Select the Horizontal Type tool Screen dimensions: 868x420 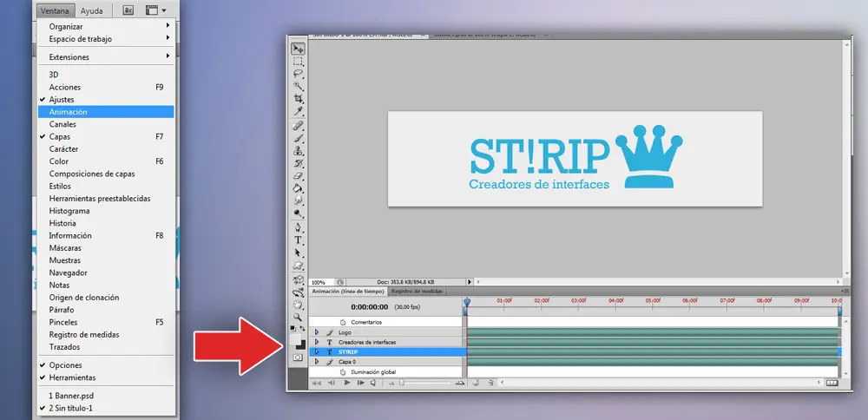(x=299, y=240)
